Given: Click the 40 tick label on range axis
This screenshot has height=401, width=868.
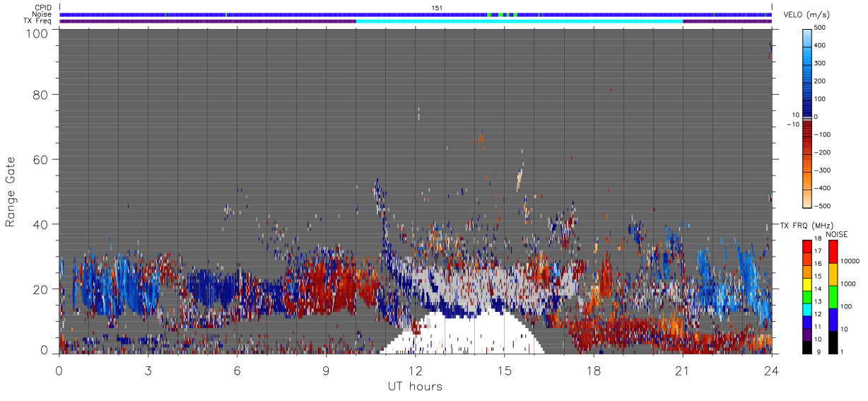Looking at the screenshot, I should pyautogui.click(x=41, y=224).
